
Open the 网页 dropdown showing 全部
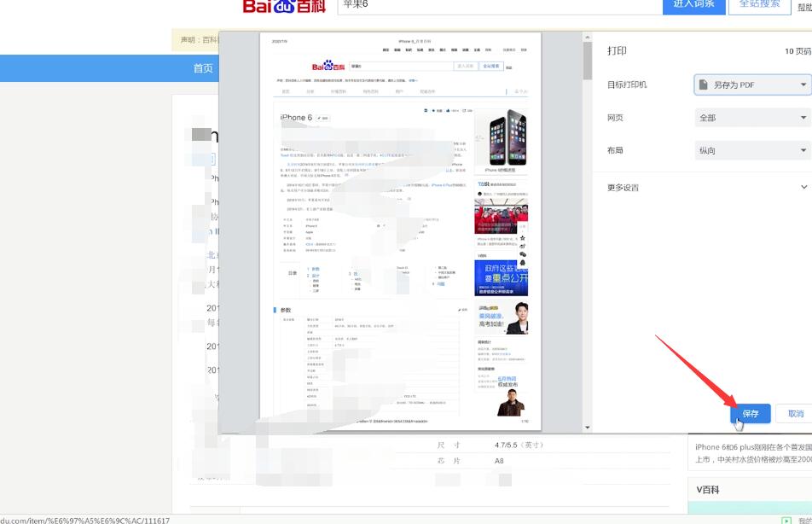pyautogui.click(x=752, y=118)
